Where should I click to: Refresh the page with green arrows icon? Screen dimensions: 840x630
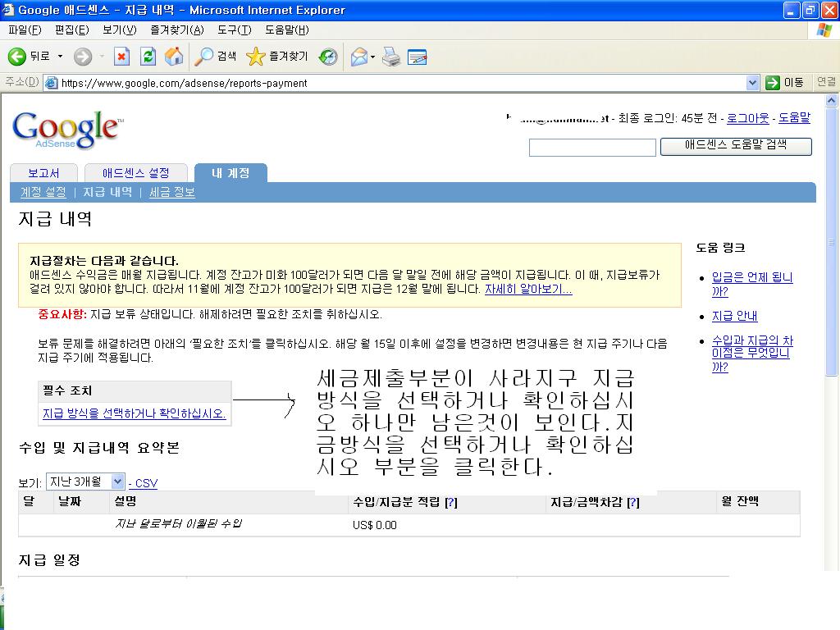click(148, 57)
